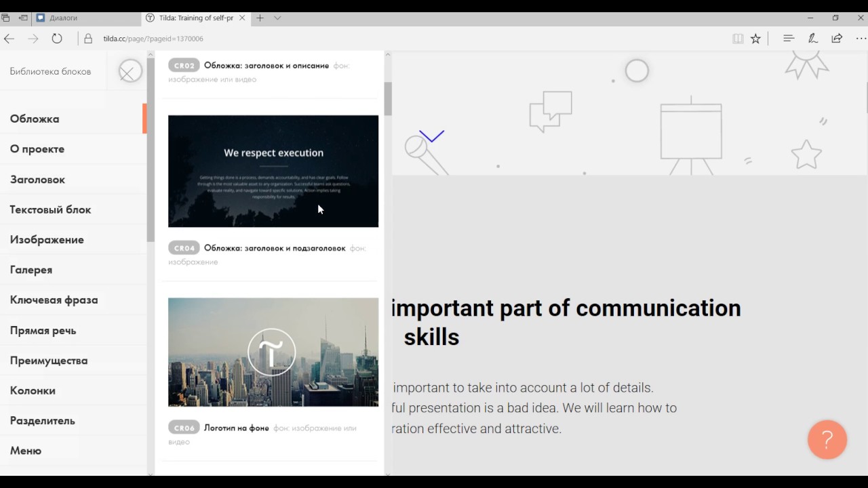Open reading view icon

[738, 39]
